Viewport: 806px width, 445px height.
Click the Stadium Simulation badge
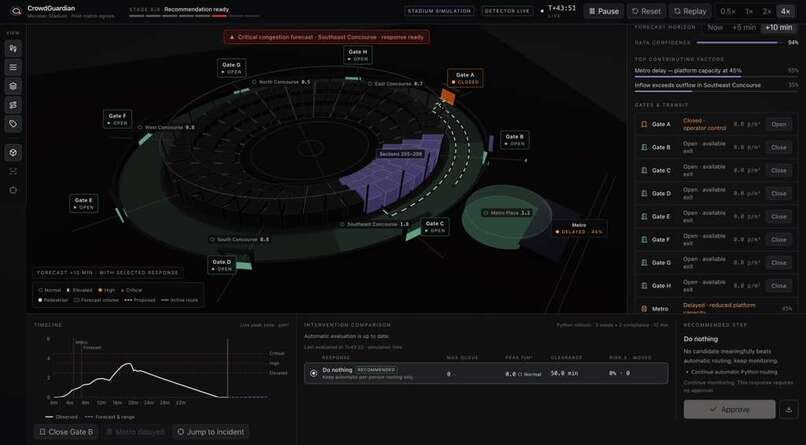439,11
